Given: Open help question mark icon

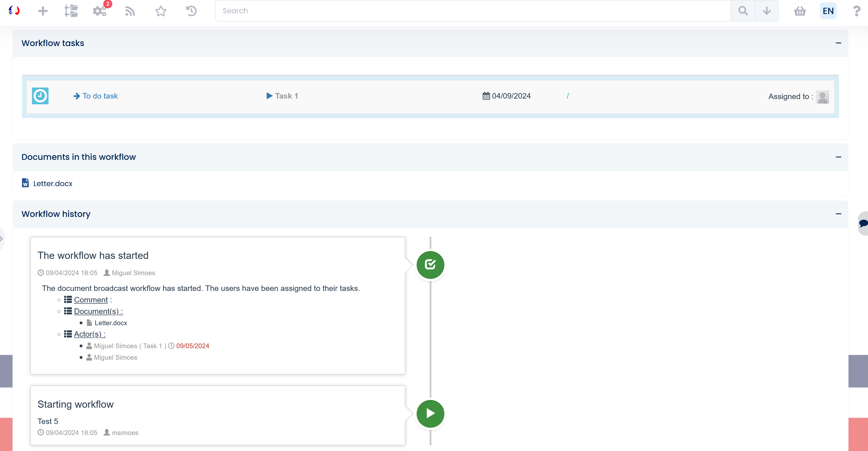Looking at the screenshot, I should tap(856, 11).
